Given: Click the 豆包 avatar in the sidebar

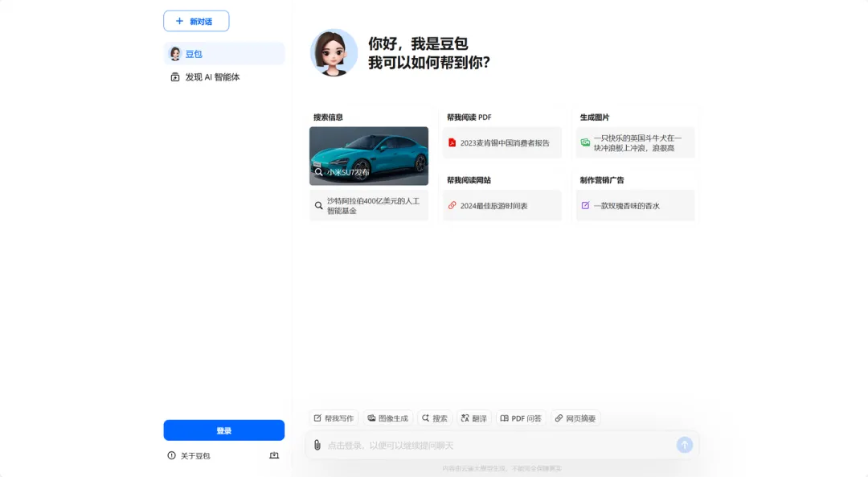Looking at the screenshot, I should click(x=175, y=53).
